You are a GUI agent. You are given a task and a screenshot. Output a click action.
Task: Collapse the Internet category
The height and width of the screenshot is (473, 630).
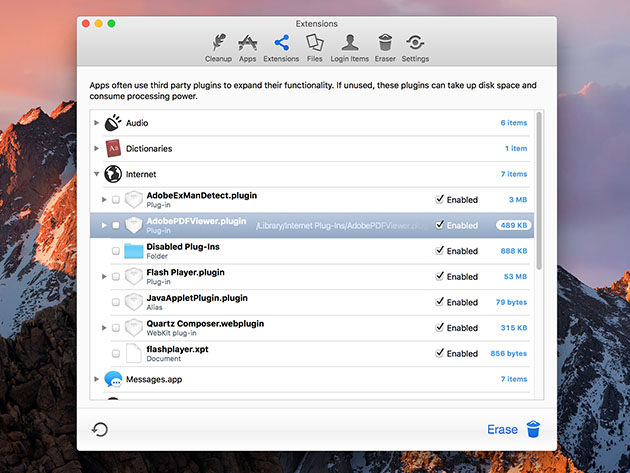(97, 174)
